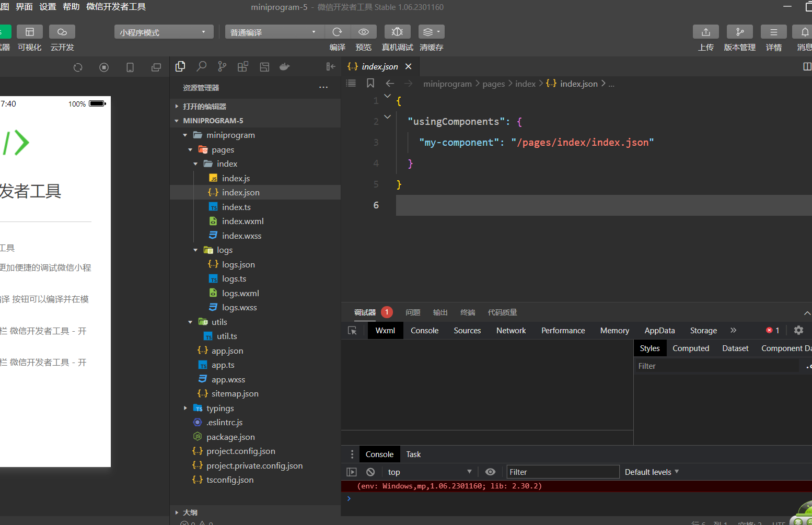Click the error count badge

click(773, 330)
